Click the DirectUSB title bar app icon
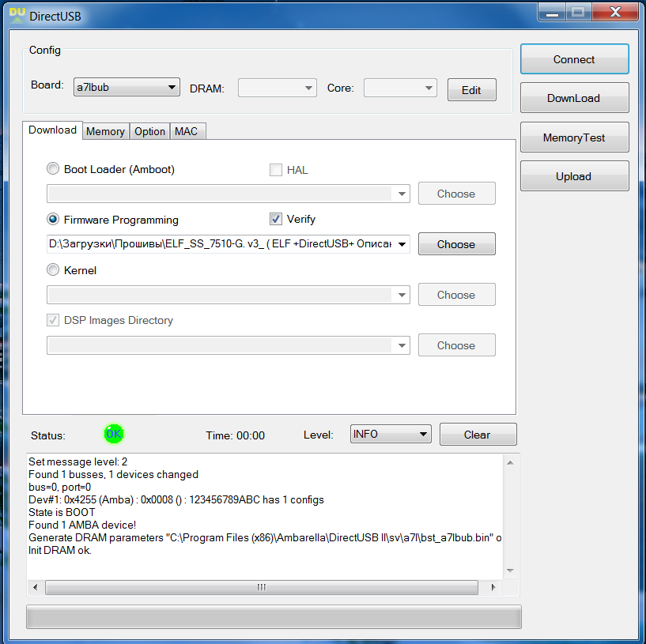Viewport: 646px width, 644px height. click(x=17, y=14)
